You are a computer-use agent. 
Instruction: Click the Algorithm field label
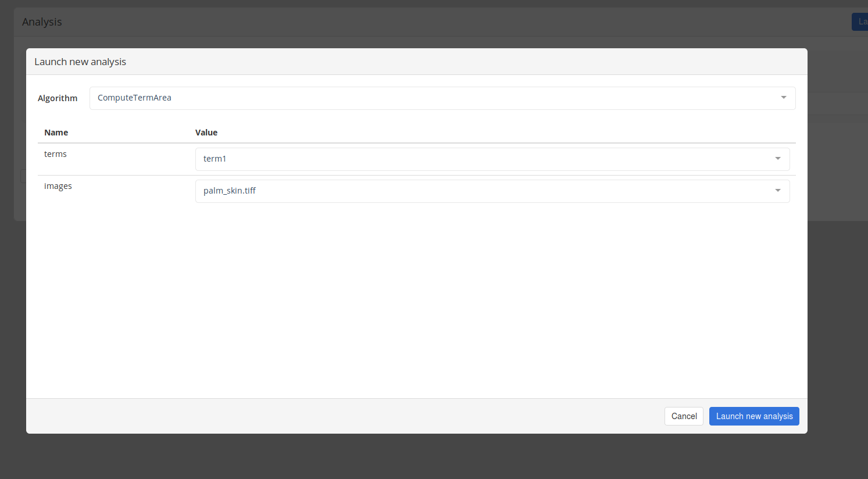(58, 98)
